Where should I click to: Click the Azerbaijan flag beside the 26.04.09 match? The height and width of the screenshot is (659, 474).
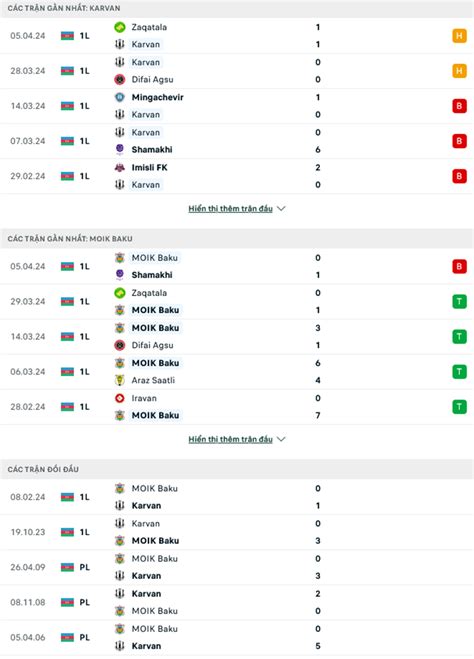(x=67, y=567)
